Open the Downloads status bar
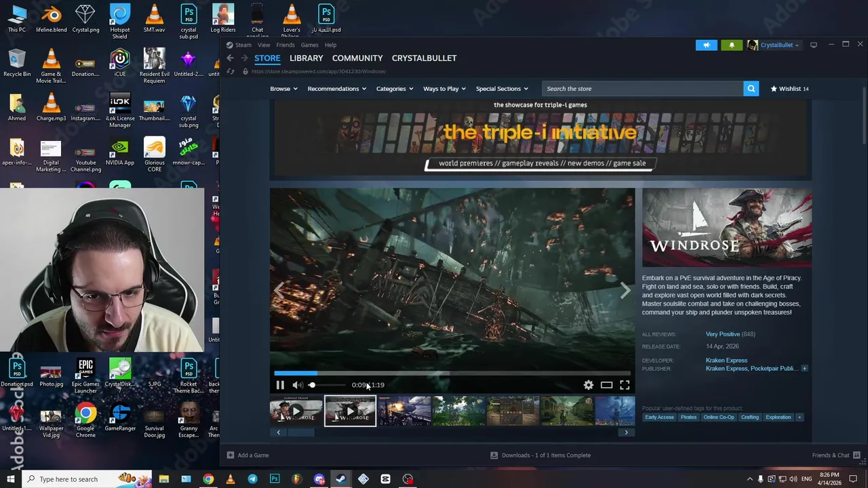Viewport: 868px width, 488px height. coord(540,455)
